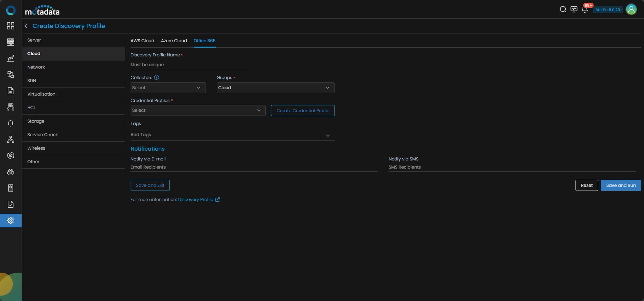Open notifications bell with 99+ badge
This screenshot has width=644, height=301.
pos(585,9)
